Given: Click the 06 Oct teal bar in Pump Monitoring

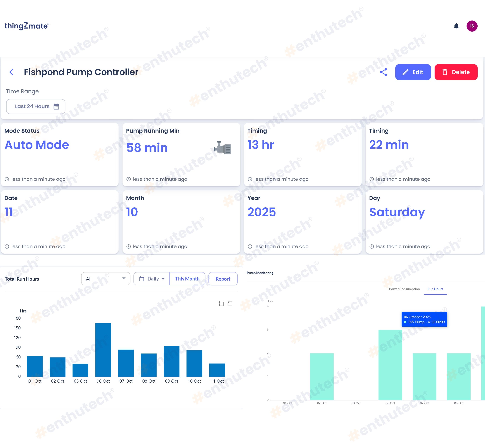Looking at the screenshot, I should tap(390, 365).
